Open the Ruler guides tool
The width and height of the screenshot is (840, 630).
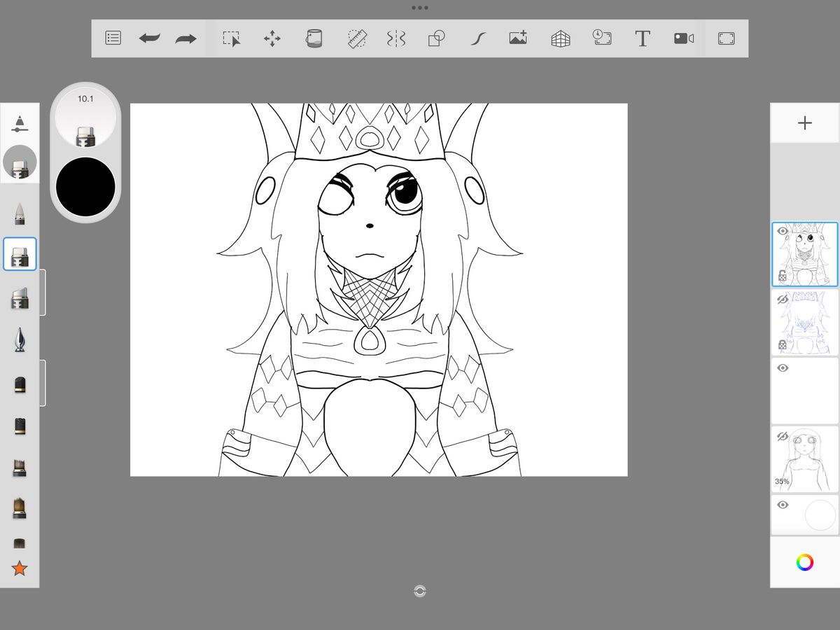coord(357,38)
